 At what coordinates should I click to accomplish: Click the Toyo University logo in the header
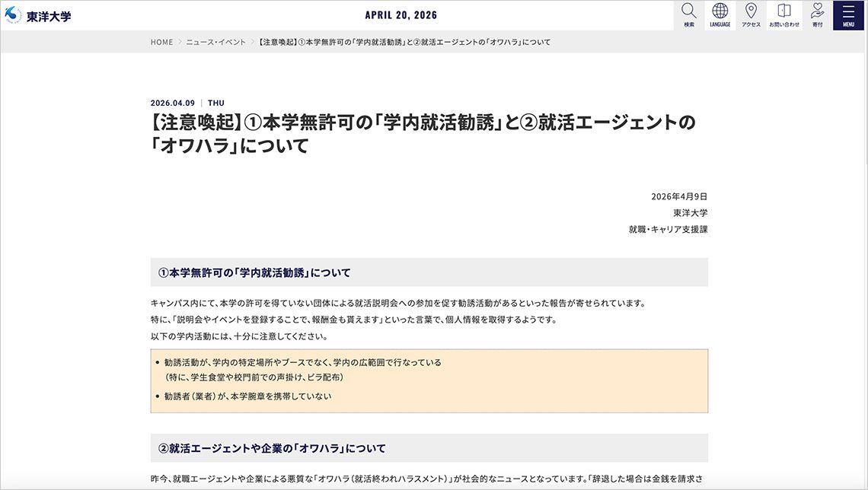38,15
